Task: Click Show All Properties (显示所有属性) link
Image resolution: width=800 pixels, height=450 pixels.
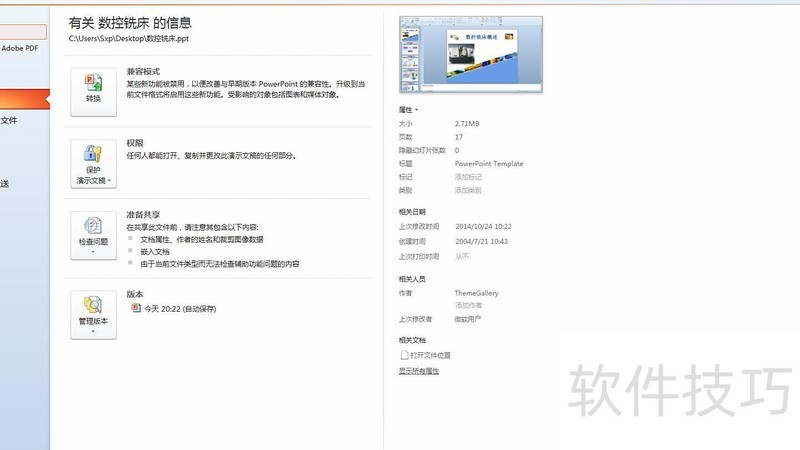Action: (419, 371)
